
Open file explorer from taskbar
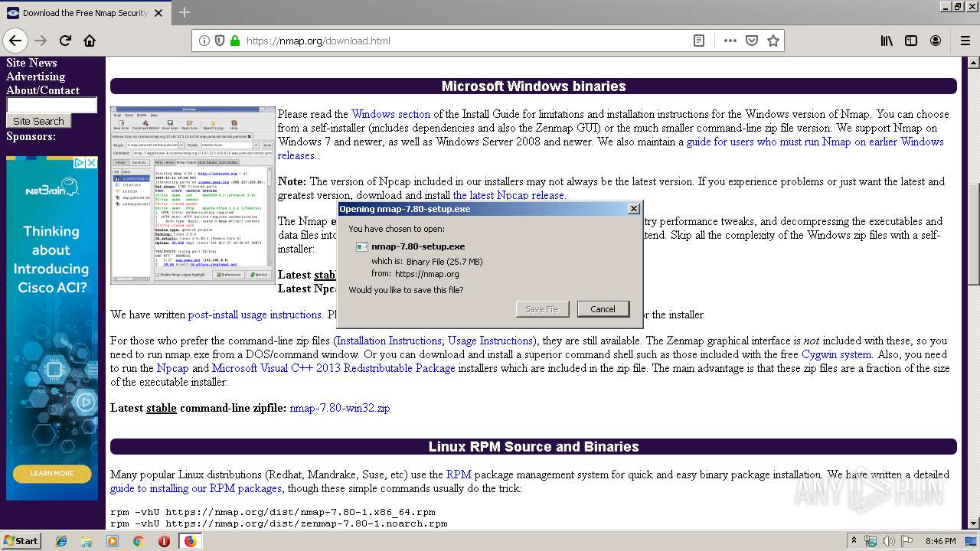(87, 541)
